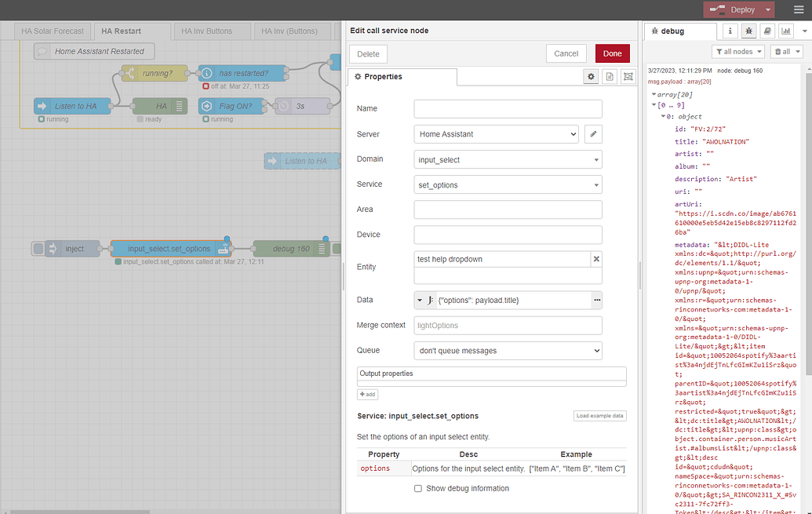Open the Server dropdown Home Assistant

coord(496,134)
